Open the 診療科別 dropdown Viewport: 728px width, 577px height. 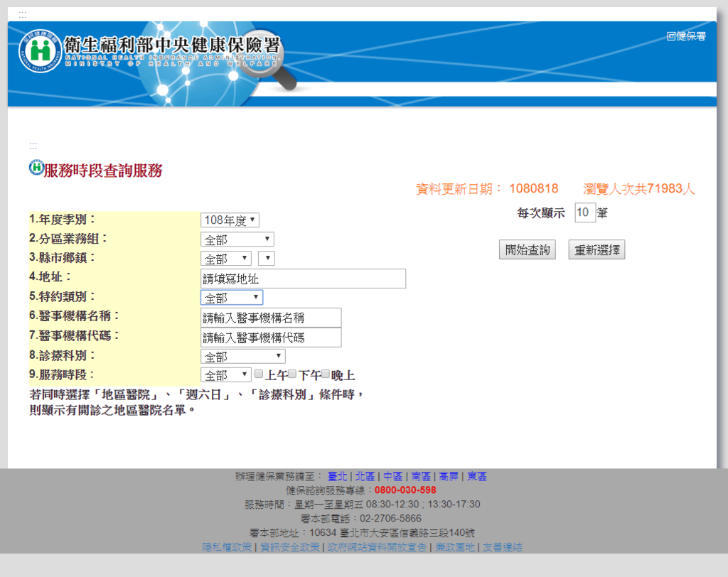click(x=243, y=357)
